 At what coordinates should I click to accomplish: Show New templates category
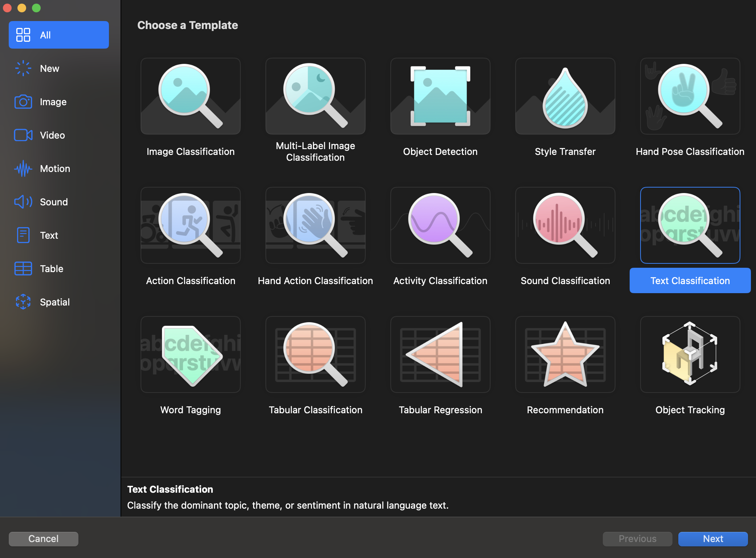pos(49,69)
